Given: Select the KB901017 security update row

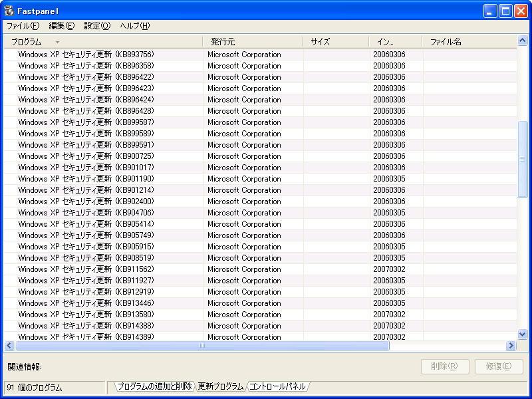Looking at the screenshot, I should click(260, 168).
